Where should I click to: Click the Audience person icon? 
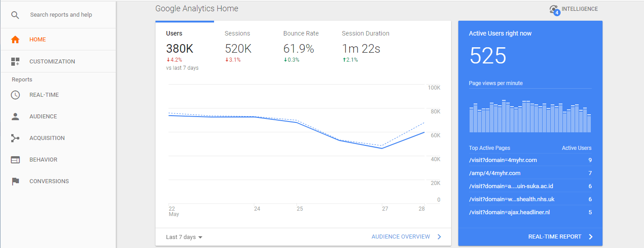click(15, 117)
